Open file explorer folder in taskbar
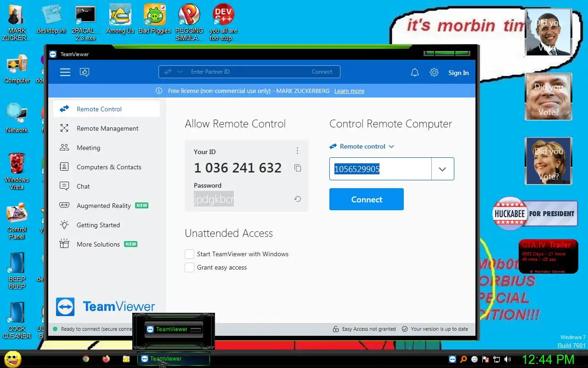This screenshot has width=588, height=368. (x=126, y=359)
